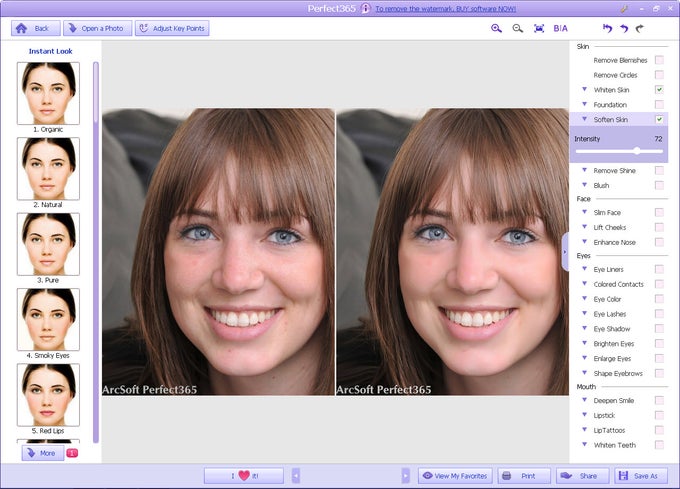The height and width of the screenshot is (489, 680).
Task: Click the undo all arrow icon
Action: [608, 29]
